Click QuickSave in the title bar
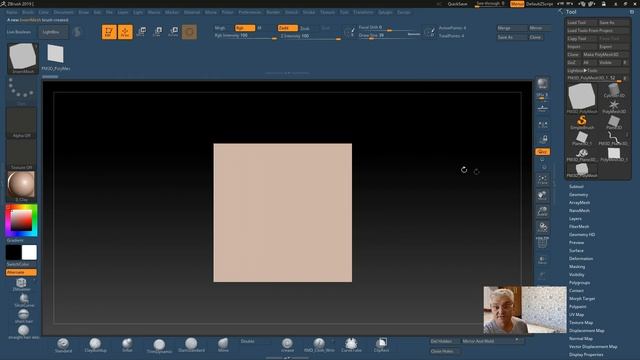640x360 pixels. tap(457, 4)
